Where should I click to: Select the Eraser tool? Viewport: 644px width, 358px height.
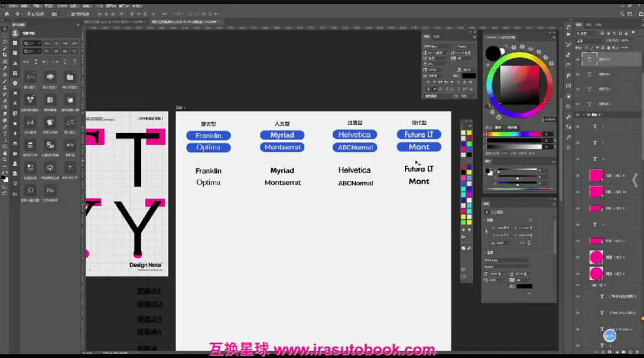[x=5, y=101]
